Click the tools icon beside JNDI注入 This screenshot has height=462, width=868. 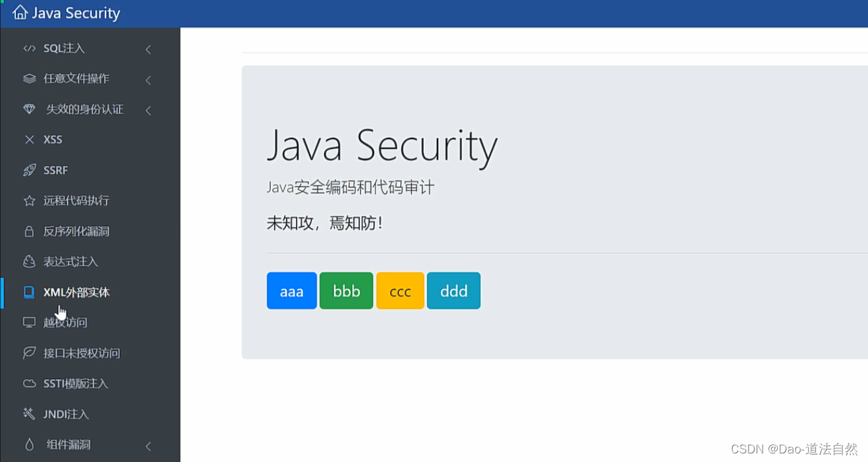coord(28,413)
